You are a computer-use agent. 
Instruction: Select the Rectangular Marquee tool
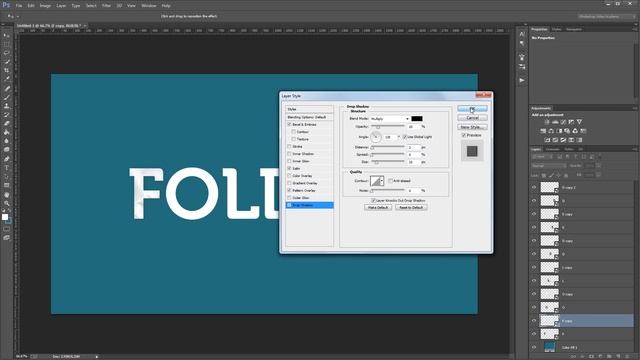pos(7,44)
